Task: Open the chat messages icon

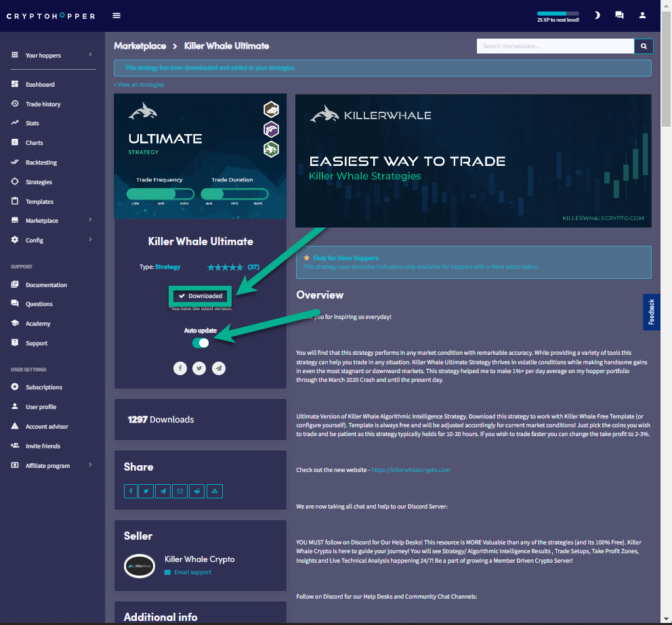Action: 619,16
